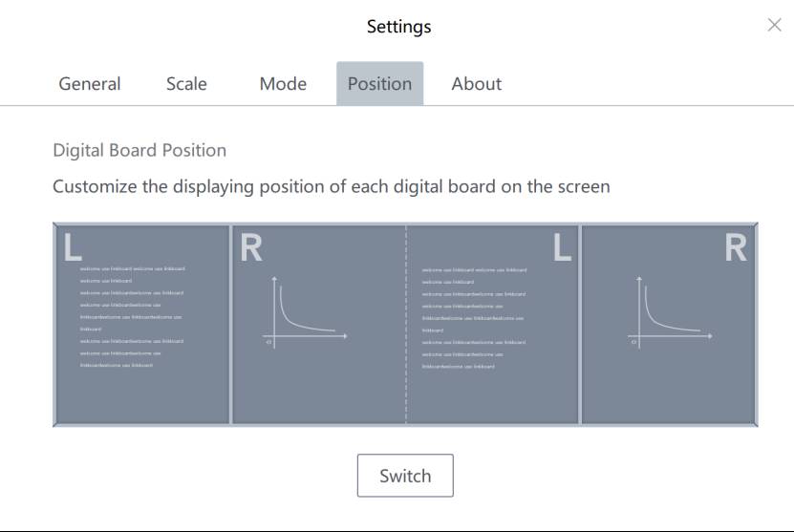Click the text lines in the first board
The image size is (794, 532).
point(132,317)
